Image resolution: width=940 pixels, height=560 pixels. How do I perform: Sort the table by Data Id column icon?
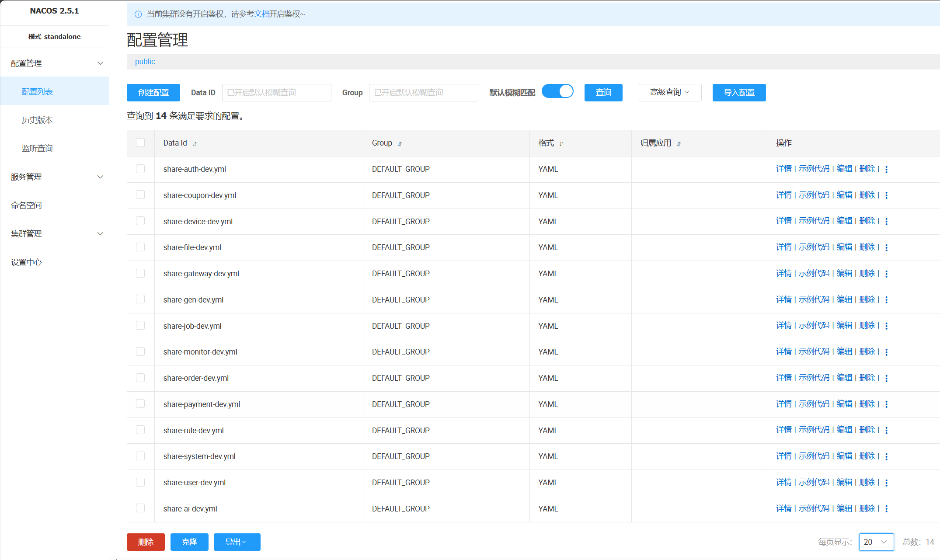pos(195,144)
